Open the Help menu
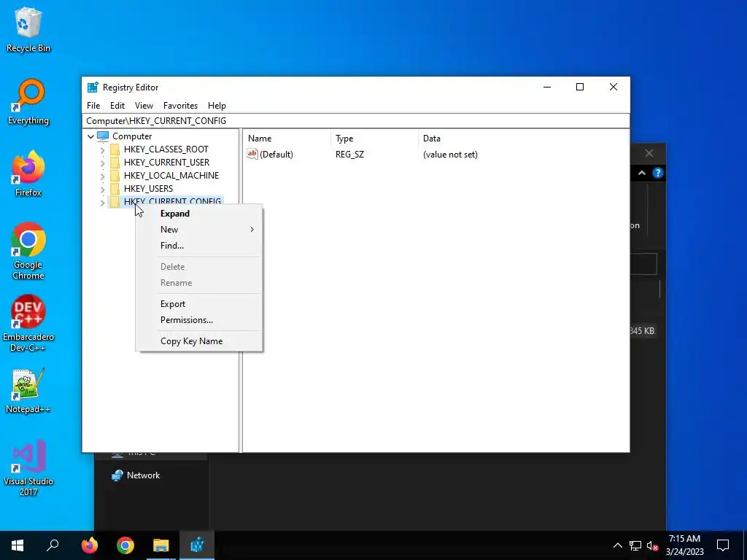Screen dimensions: 747x560 tap(217, 106)
